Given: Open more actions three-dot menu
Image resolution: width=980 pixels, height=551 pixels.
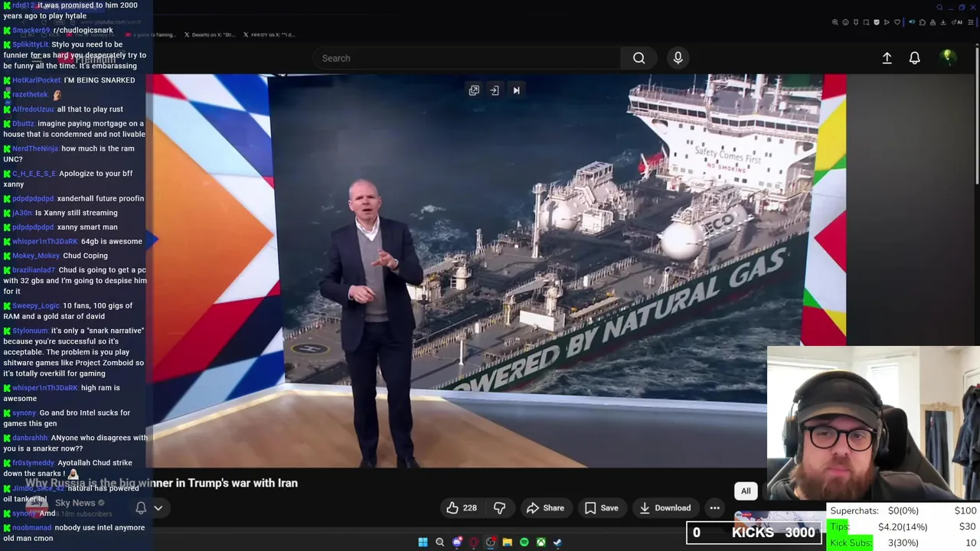Looking at the screenshot, I should click(714, 507).
